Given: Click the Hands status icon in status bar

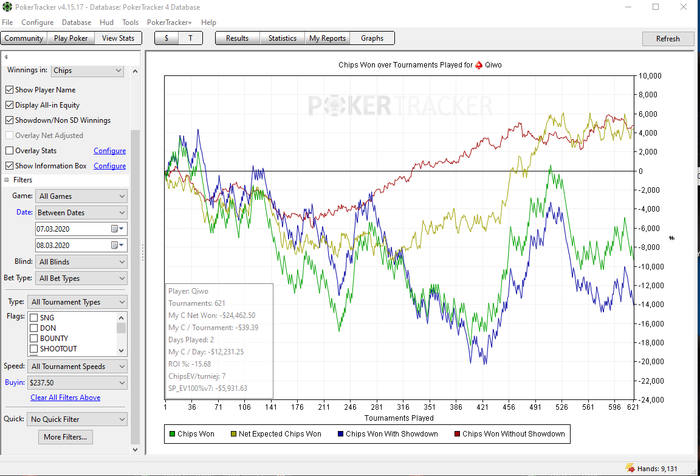Looking at the screenshot, I should (x=630, y=468).
